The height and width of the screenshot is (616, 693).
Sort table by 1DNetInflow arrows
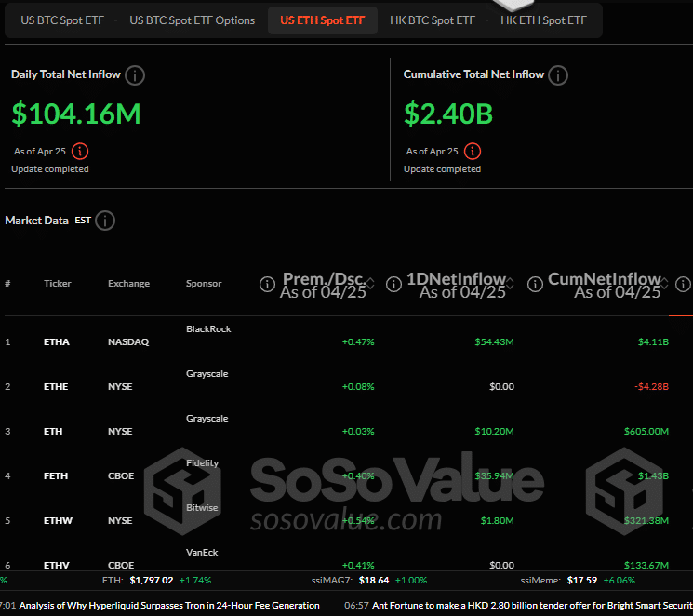[x=511, y=284]
